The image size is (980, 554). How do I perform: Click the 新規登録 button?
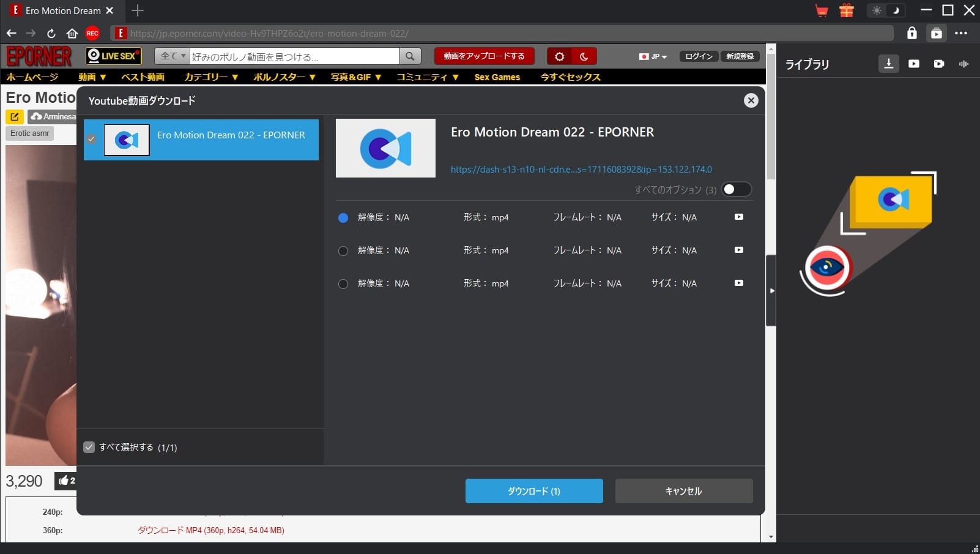point(740,56)
